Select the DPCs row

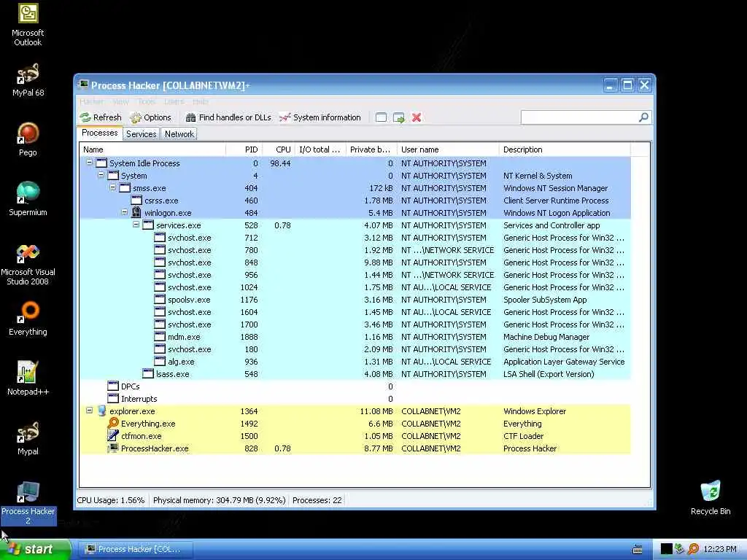click(355, 386)
